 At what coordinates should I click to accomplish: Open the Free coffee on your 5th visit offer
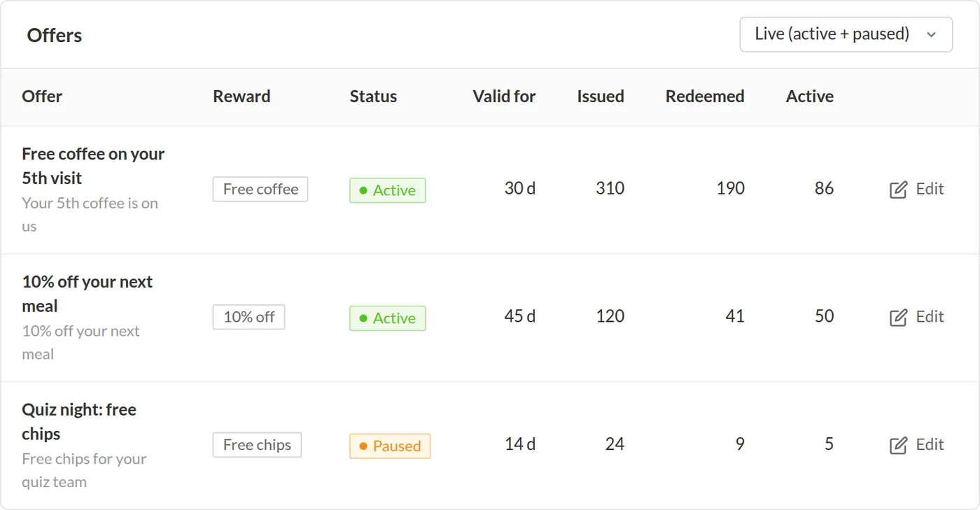[x=93, y=166]
